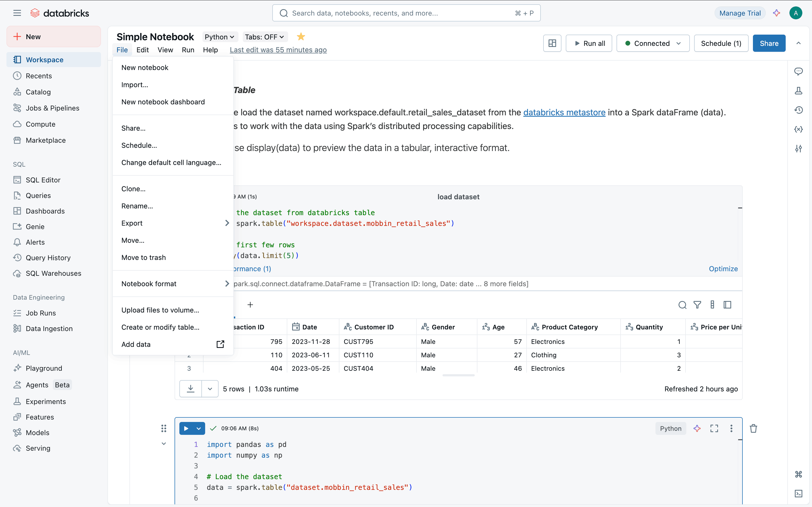Open the databricks metastore link
The image size is (812, 507).
[564, 112]
